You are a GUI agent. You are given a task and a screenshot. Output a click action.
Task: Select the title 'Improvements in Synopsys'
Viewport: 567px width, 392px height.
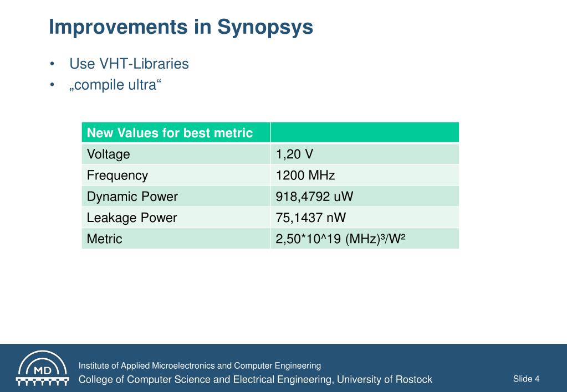point(181,27)
